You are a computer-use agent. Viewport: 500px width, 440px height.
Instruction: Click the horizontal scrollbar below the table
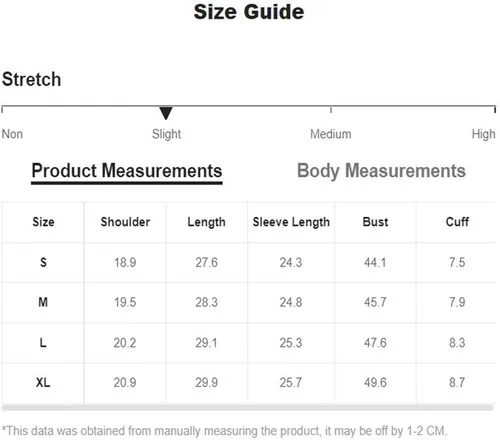pos(248,407)
